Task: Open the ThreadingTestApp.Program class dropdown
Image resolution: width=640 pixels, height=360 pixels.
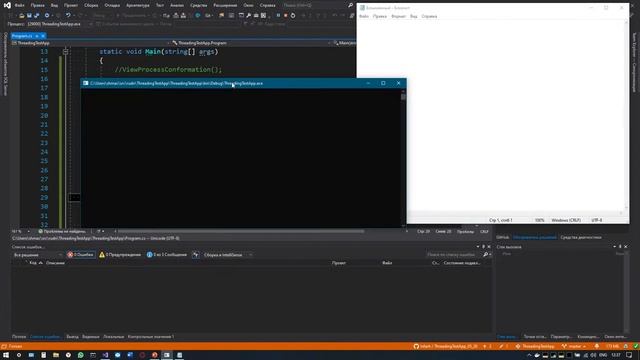Action: (251, 43)
